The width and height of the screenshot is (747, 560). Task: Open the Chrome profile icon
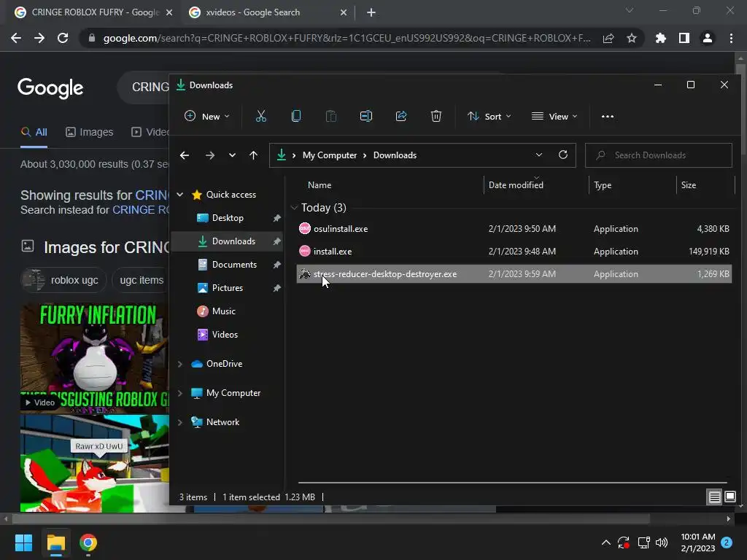[x=708, y=38]
